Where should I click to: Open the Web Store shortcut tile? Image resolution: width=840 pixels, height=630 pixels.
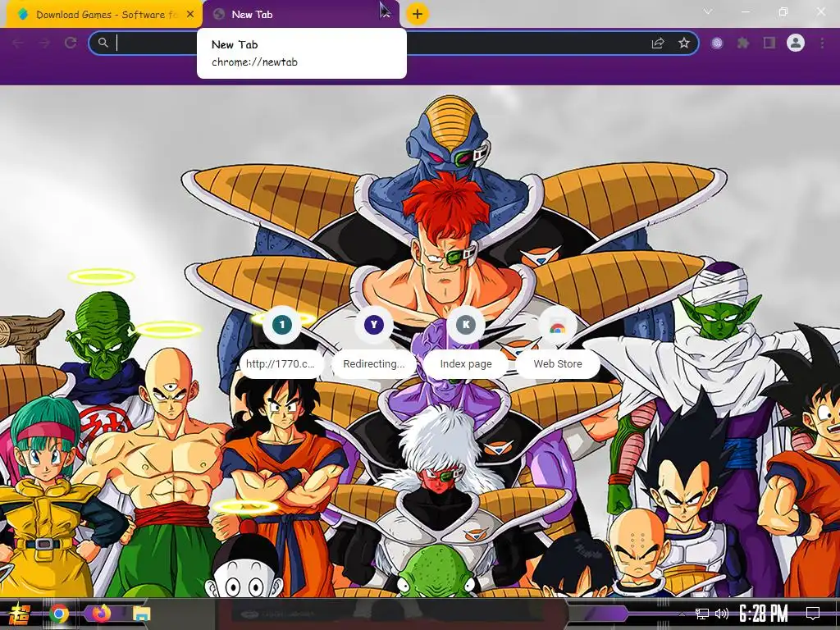click(558, 342)
